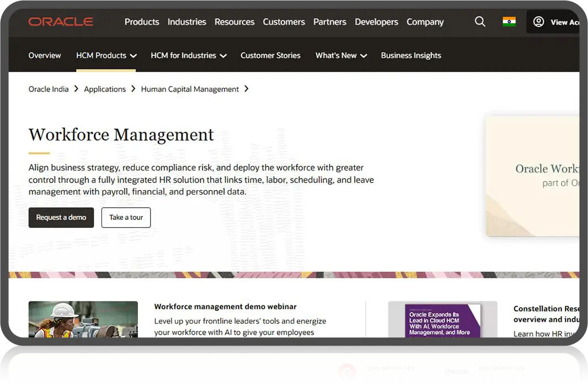Select Products in the top navigation
The height and width of the screenshot is (387, 588).
coord(142,22)
